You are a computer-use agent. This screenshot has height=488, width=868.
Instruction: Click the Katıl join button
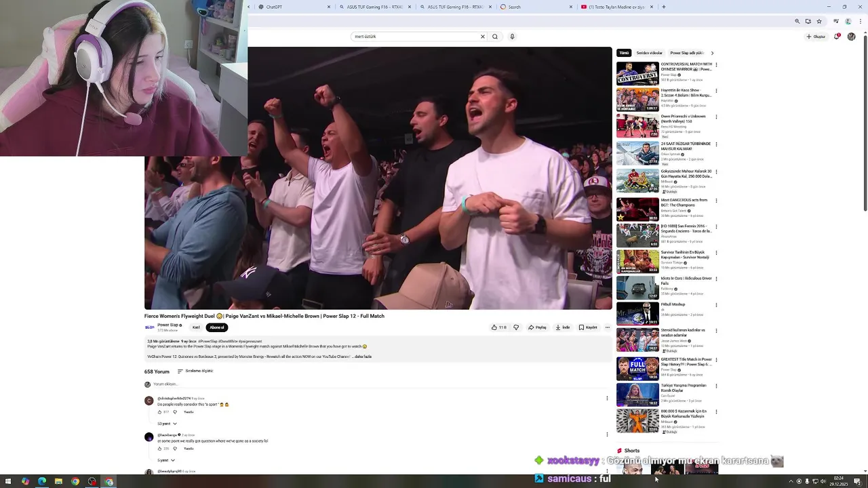click(x=196, y=327)
